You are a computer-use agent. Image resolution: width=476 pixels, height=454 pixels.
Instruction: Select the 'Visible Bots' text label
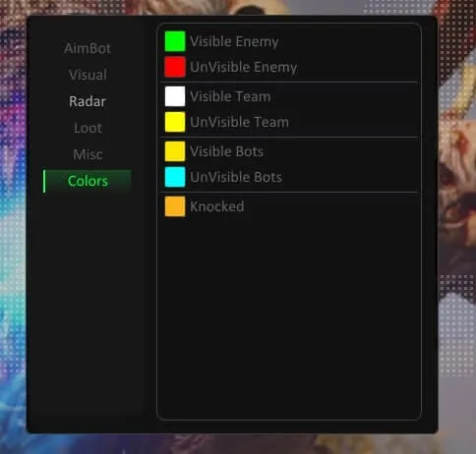tap(226, 151)
